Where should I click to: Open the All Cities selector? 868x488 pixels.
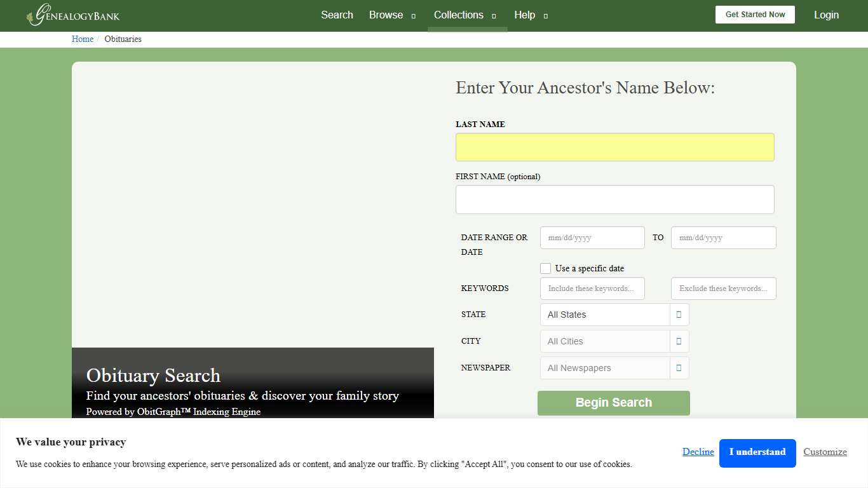pos(604,341)
